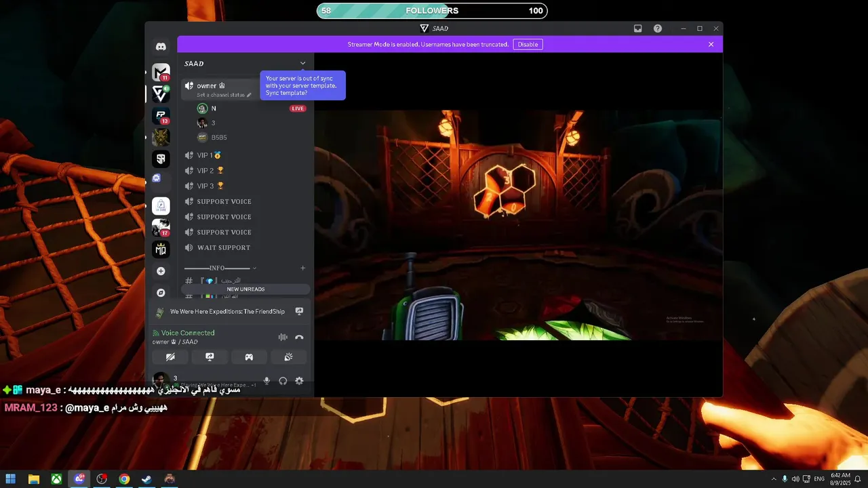Mute microphone in user panel
This screenshot has width=868, height=488.
coord(267,381)
